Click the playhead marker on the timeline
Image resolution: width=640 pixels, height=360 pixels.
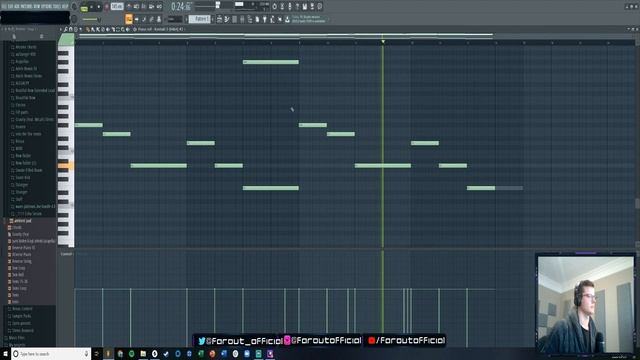383,42
